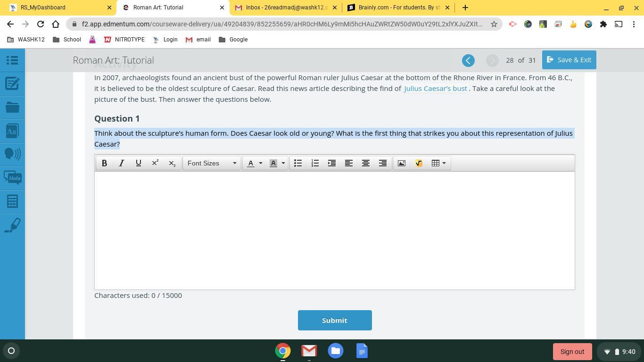Click the Sign out button on the shelf
644x362 pixels.
point(572,352)
